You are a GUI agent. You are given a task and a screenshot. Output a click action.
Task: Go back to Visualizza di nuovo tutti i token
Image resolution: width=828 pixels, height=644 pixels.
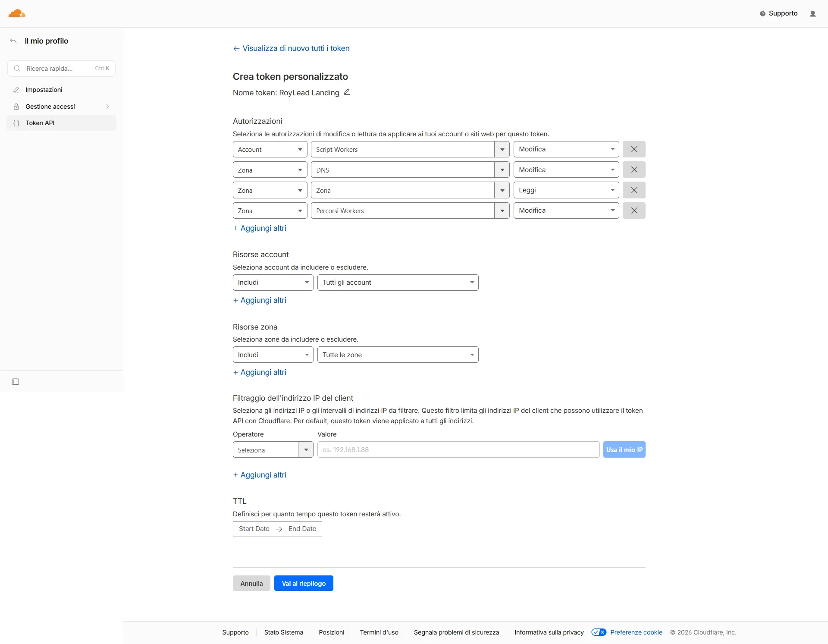click(291, 48)
